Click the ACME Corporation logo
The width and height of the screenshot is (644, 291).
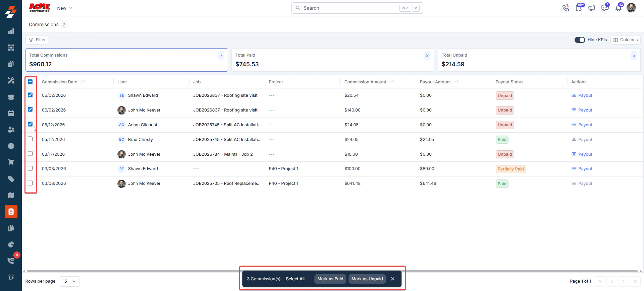click(x=40, y=8)
